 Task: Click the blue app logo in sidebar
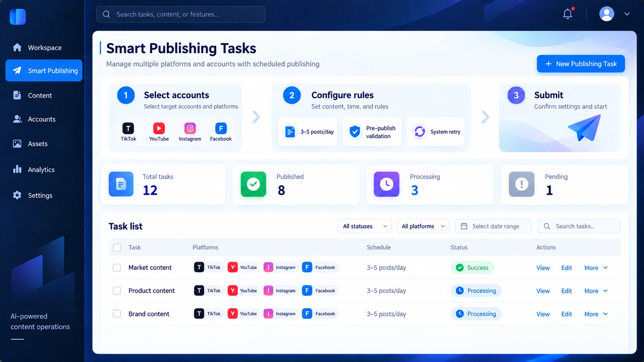(18, 17)
